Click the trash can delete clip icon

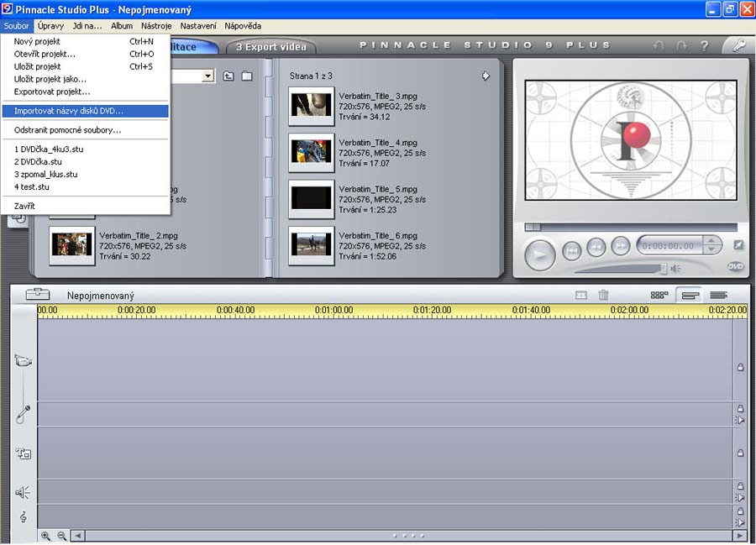pyautogui.click(x=603, y=295)
